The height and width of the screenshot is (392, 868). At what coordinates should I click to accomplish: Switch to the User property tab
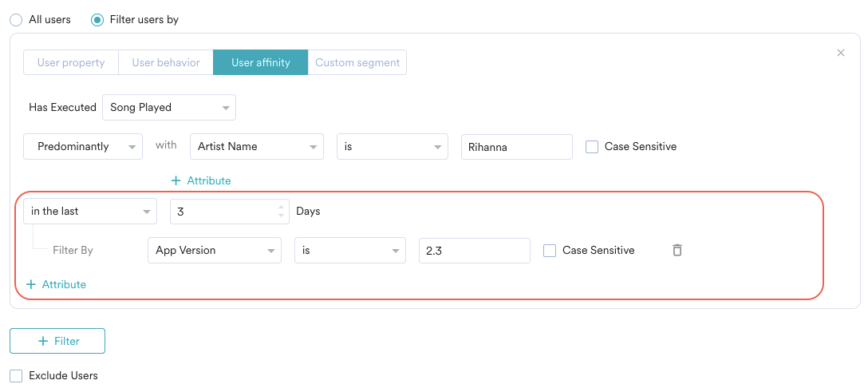point(71,62)
